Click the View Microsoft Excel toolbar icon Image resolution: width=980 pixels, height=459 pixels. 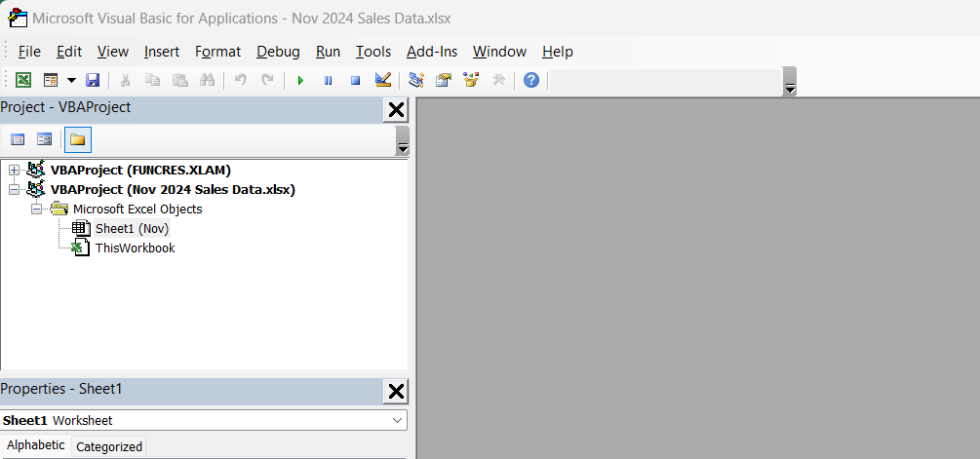click(x=23, y=80)
